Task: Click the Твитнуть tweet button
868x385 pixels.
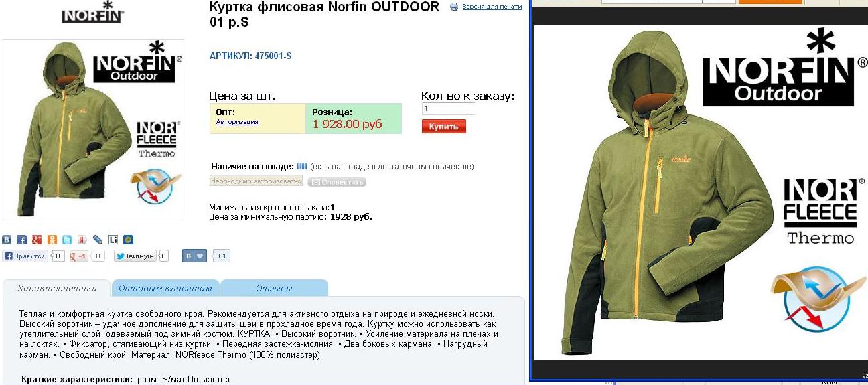Action: click(135, 256)
